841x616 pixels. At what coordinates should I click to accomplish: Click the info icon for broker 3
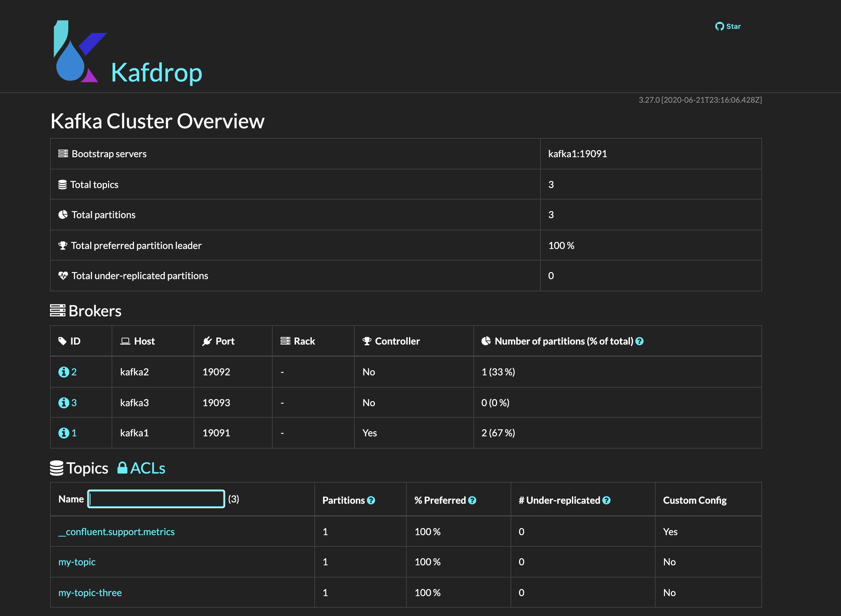coord(64,403)
